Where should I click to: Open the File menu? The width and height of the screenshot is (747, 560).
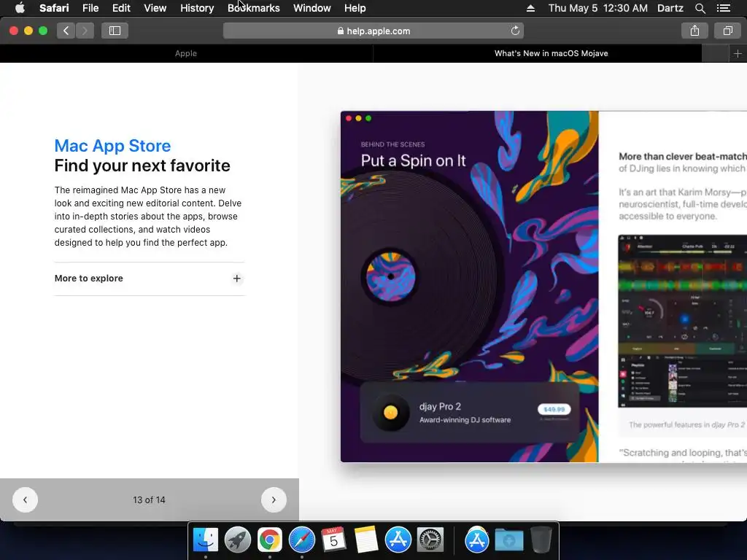[90, 8]
